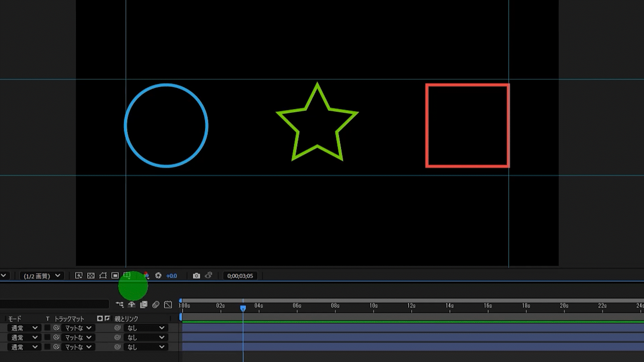Click the 22s mark on time ruler

[x=602, y=306]
